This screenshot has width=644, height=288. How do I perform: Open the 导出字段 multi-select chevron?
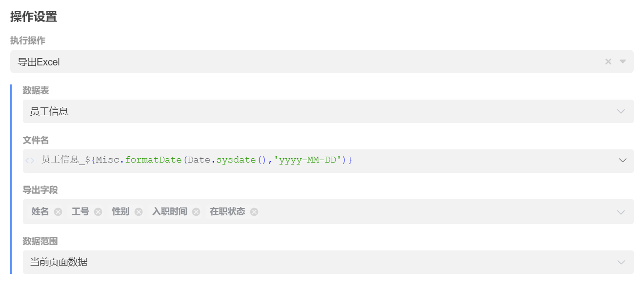(621, 212)
